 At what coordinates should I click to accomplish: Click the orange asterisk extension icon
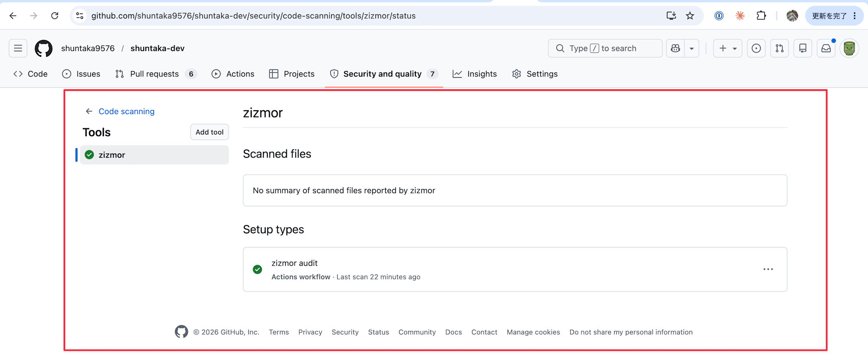(740, 16)
